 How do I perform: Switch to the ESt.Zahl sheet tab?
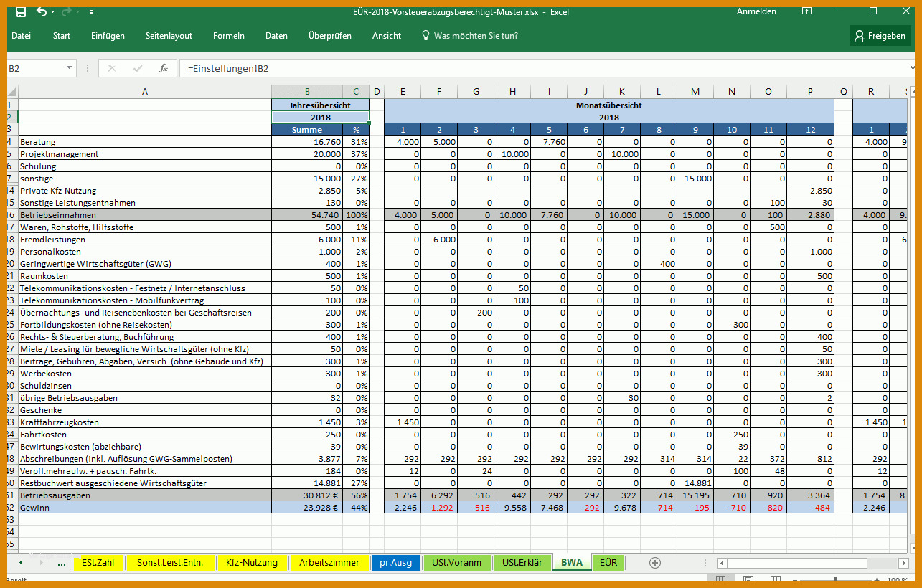(x=98, y=563)
